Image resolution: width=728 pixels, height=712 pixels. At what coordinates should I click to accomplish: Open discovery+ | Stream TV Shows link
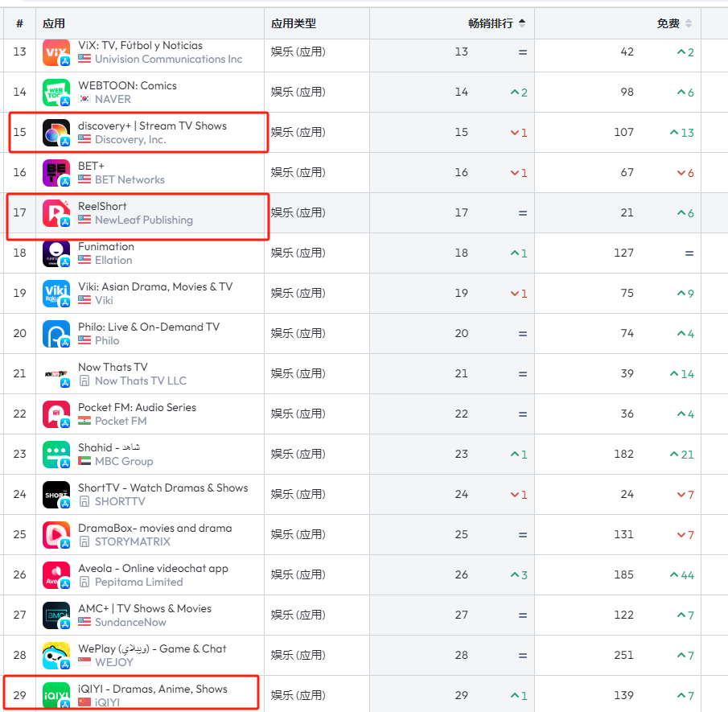pyautogui.click(x=152, y=126)
